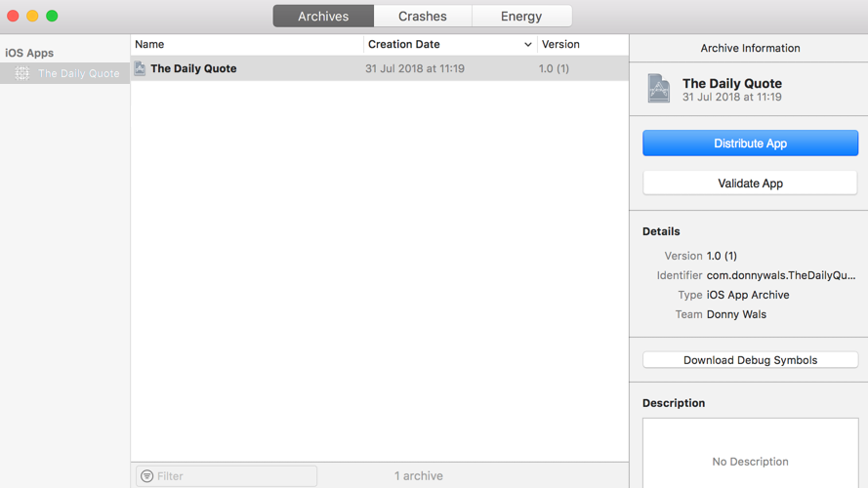Click the filter icon in the Filter field
Viewport: 868px width, 488px height.
tap(146, 476)
